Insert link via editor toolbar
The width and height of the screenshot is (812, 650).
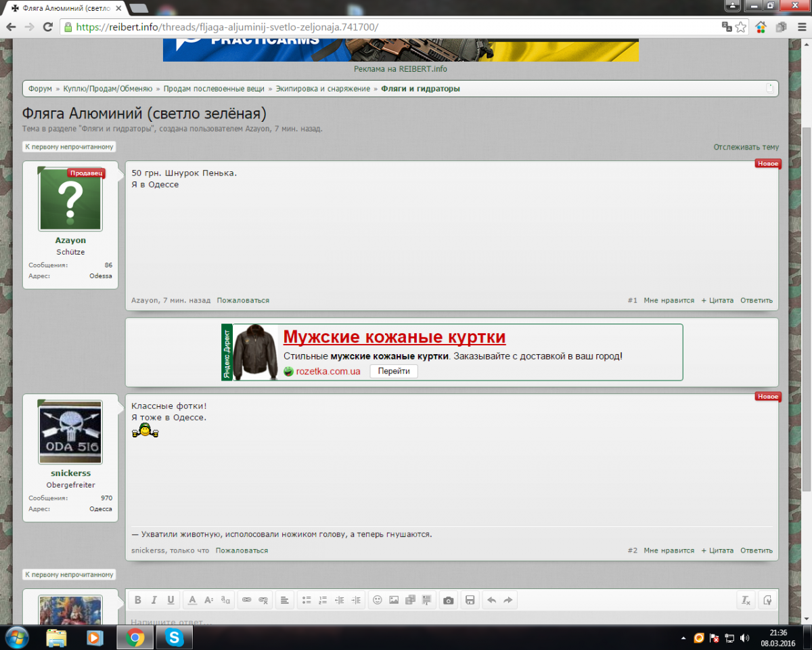pyautogui.click(x=247, y=600)
